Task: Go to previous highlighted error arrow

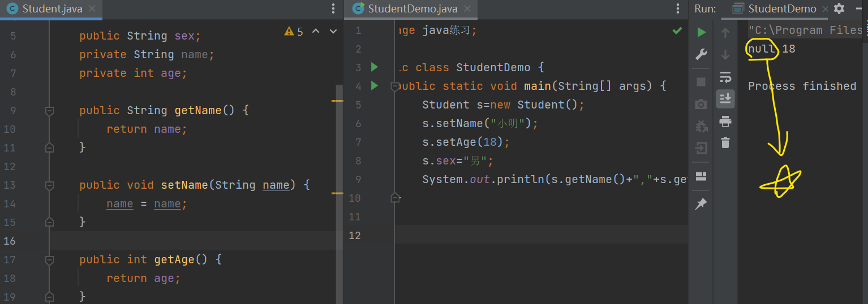Action: pyautogui.click(x=316, y=31)
